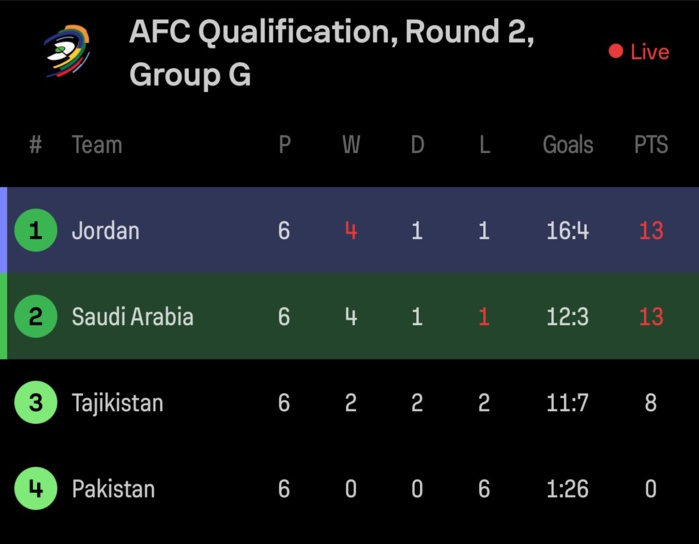This screenshot has height=544, width=699.
Task: Open Saudi Arabia team page
Action: [132, 317]
